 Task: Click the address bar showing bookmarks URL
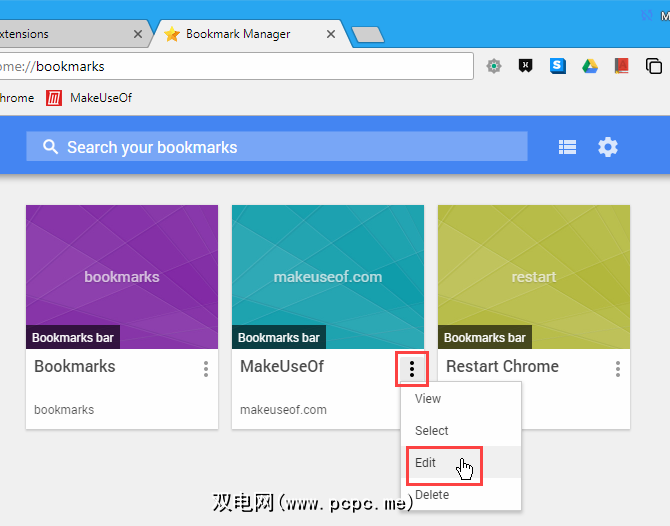coord(236,66)
